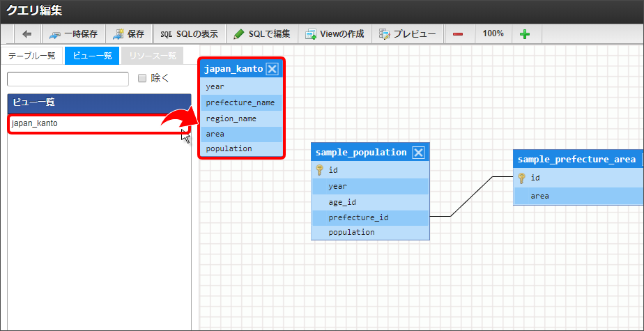This screenshot has width=644, height=331.
Task: Click the back arrow toolbar button
Action: [x=27, y=34]
